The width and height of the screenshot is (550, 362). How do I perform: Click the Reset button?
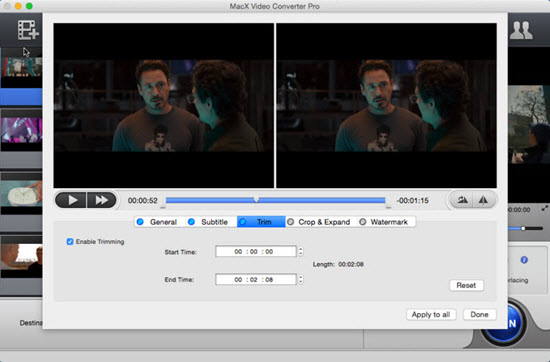[x=466, y=286]
